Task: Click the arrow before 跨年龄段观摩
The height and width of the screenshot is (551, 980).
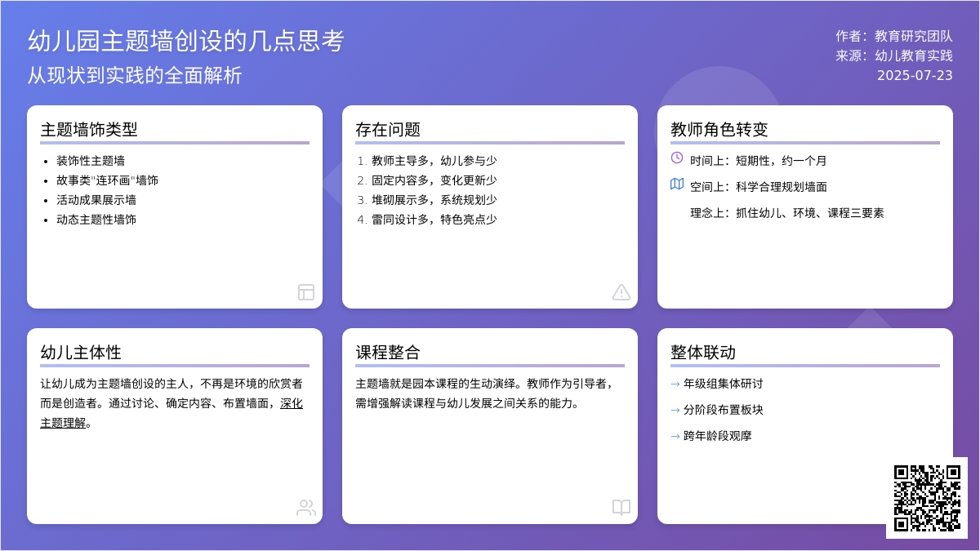Action: 675,436
